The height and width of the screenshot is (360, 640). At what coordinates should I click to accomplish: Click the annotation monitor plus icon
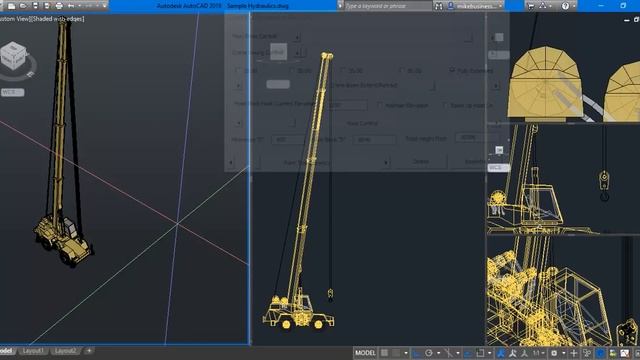tap(574, 353)
